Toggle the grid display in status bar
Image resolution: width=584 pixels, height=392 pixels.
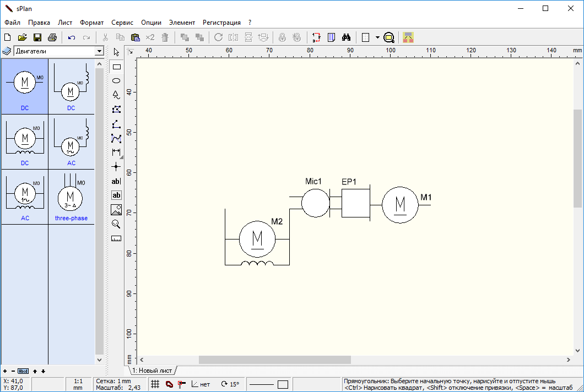[155, 384]
